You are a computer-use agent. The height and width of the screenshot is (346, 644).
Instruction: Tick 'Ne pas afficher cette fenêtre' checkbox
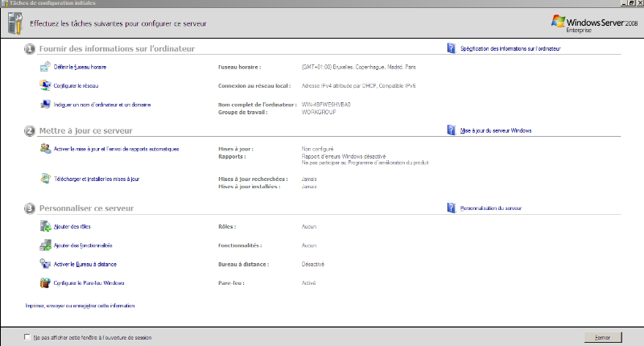[28, 337]
